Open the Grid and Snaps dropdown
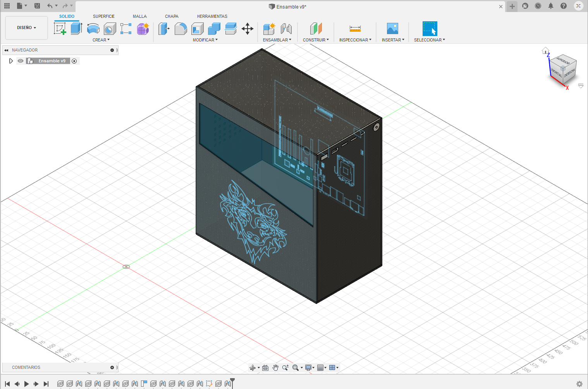This screenshot has height=389, width=588. [x=322, y=368]
